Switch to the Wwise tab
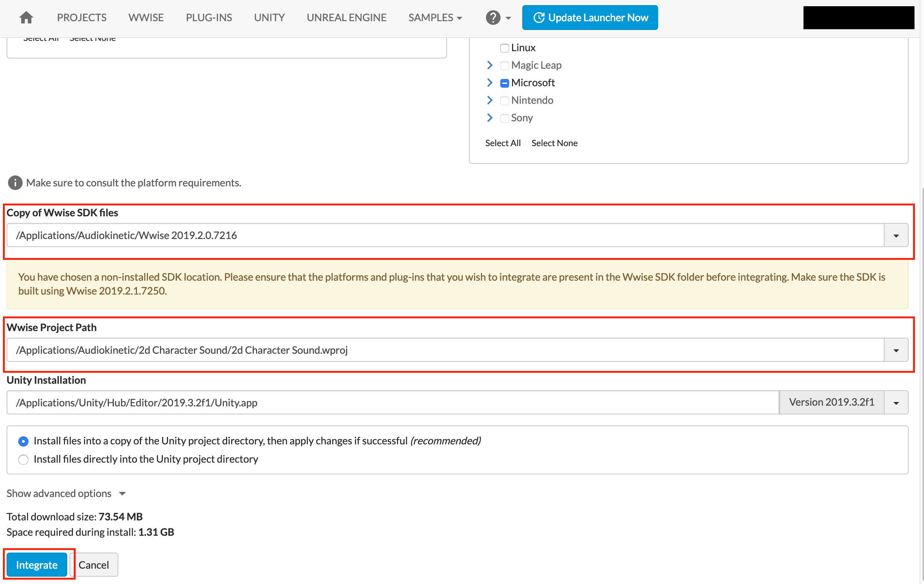 tap(146, 18)
